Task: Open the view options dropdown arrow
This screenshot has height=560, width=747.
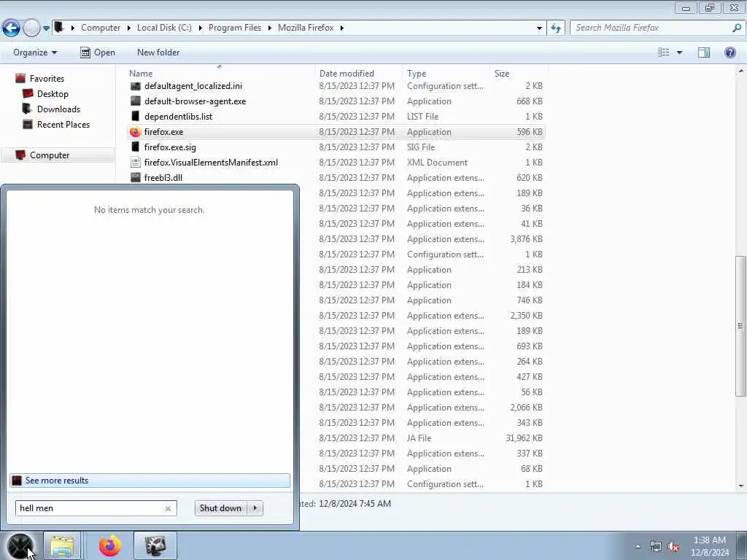Action: 680,52
